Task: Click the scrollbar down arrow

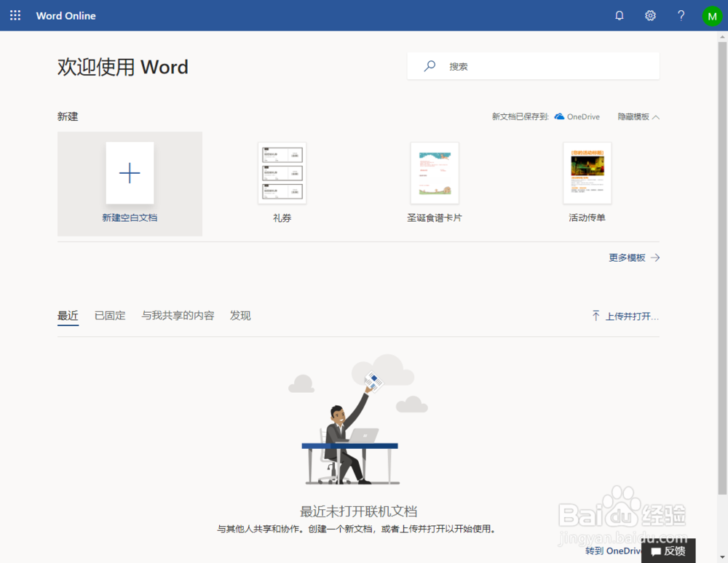Action: [x=722, y=557]
